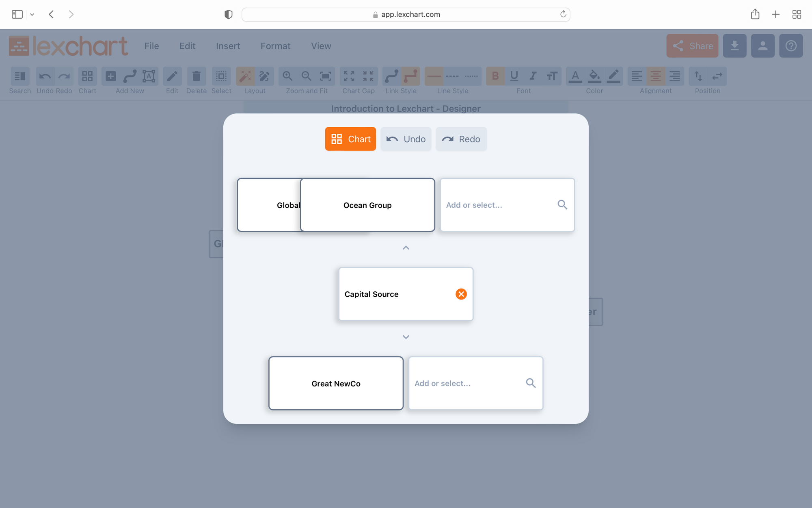This screenshot has height=508, width=812.
Task: Expand the downward chevron arrow
Action: (x=406, y=336)
